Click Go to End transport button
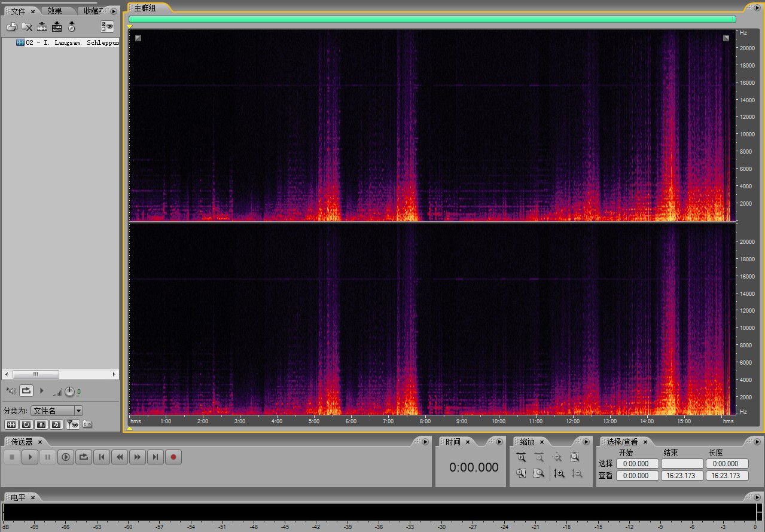 156,457
